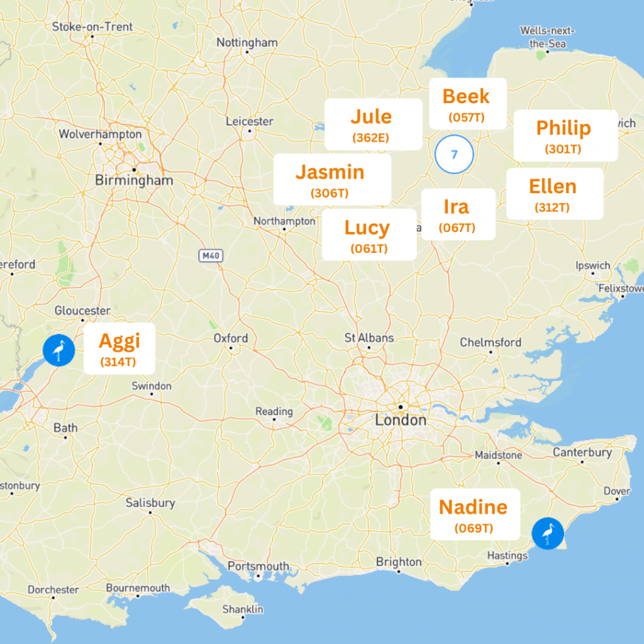Click the London city label

coord(401,420)
